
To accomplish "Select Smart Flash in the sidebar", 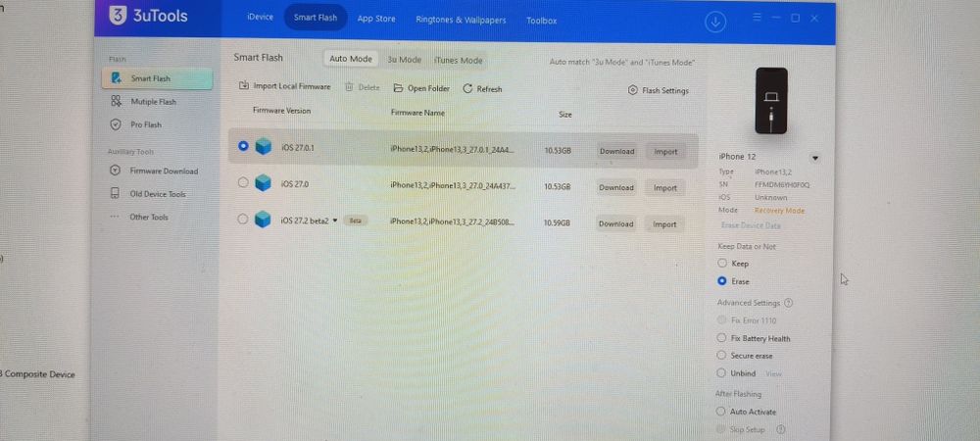I will 158,78.
